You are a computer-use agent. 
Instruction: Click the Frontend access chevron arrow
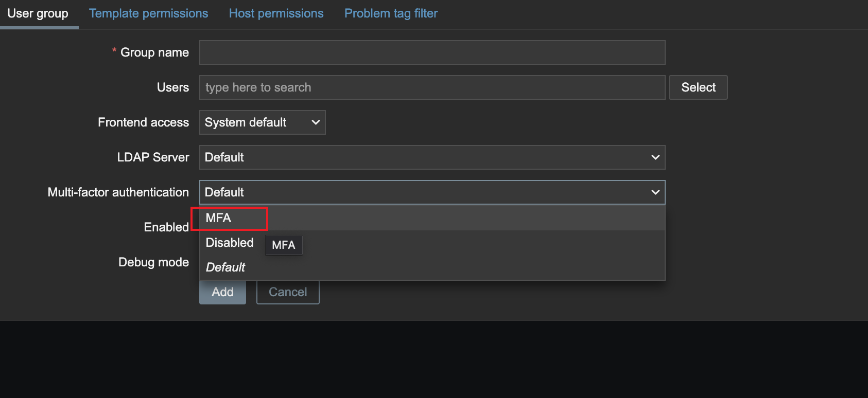[x=316, y=122]
